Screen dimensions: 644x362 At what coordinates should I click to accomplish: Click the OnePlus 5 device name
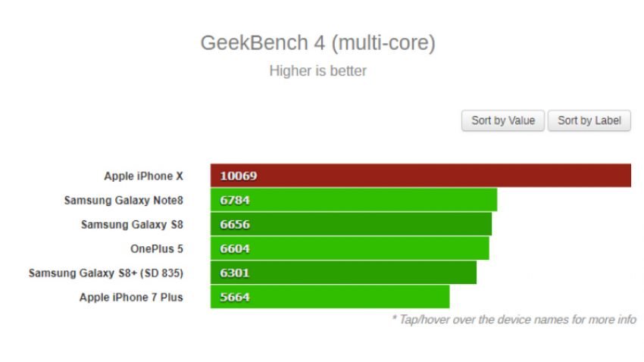[157, 248]
